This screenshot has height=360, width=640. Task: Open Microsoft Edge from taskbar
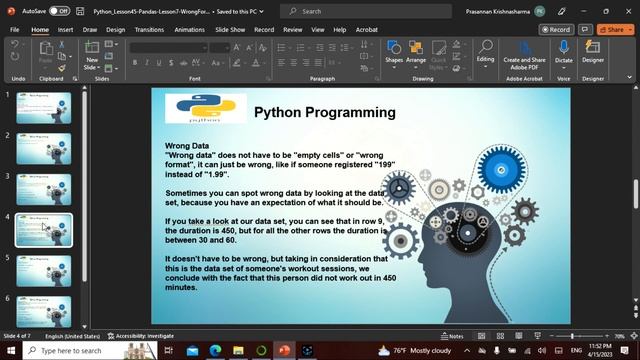click(x=215, y=351)
